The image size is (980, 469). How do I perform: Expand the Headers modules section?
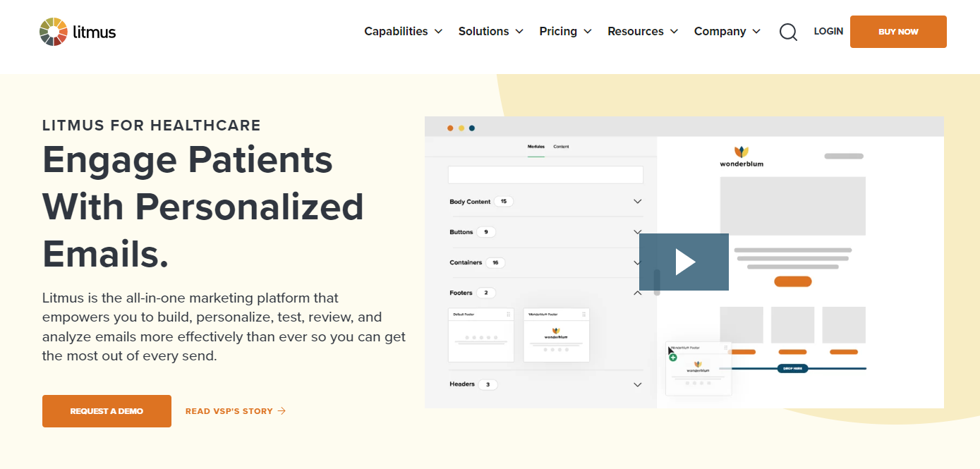[637, 384]
